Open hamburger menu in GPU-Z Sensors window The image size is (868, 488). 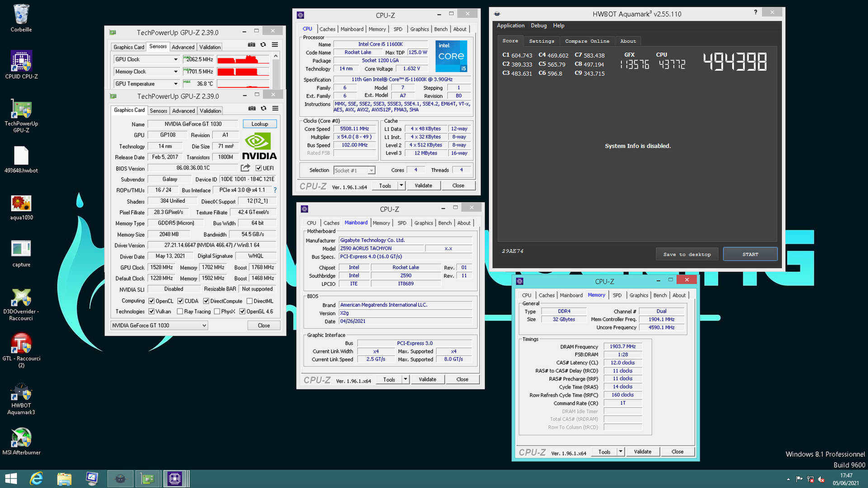275,45
